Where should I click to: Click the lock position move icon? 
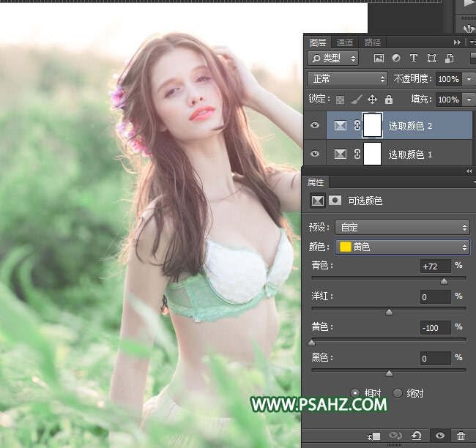pos(372,100)
